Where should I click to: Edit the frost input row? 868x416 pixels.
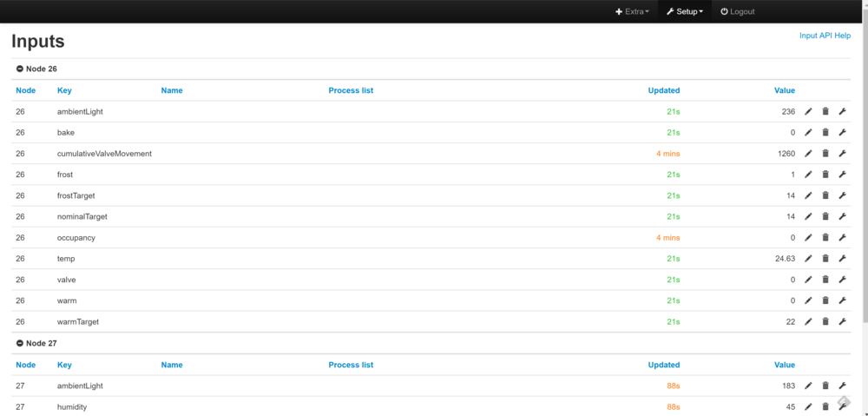808,175
